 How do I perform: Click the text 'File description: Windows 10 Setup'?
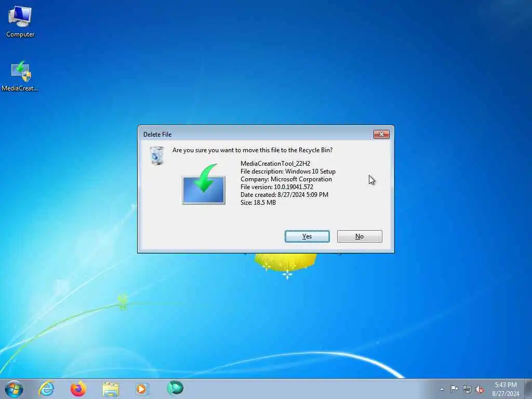point(288,171)
